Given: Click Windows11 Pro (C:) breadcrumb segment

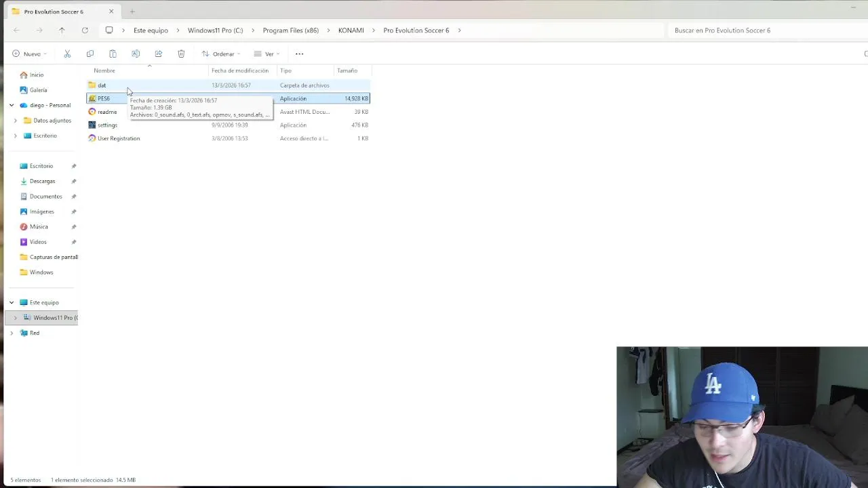Looking at the screenshot, I should point(215,30).
